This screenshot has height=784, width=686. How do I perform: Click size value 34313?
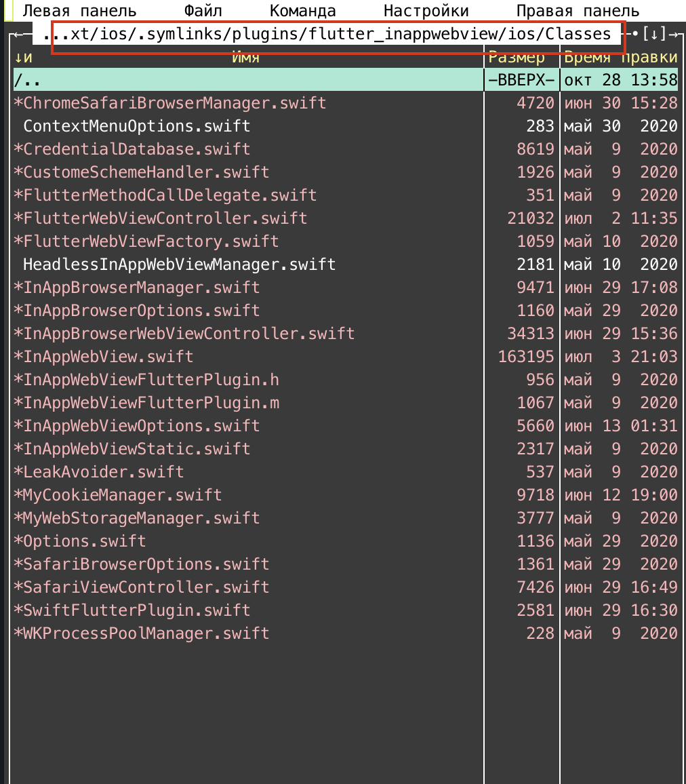(531, 334)
